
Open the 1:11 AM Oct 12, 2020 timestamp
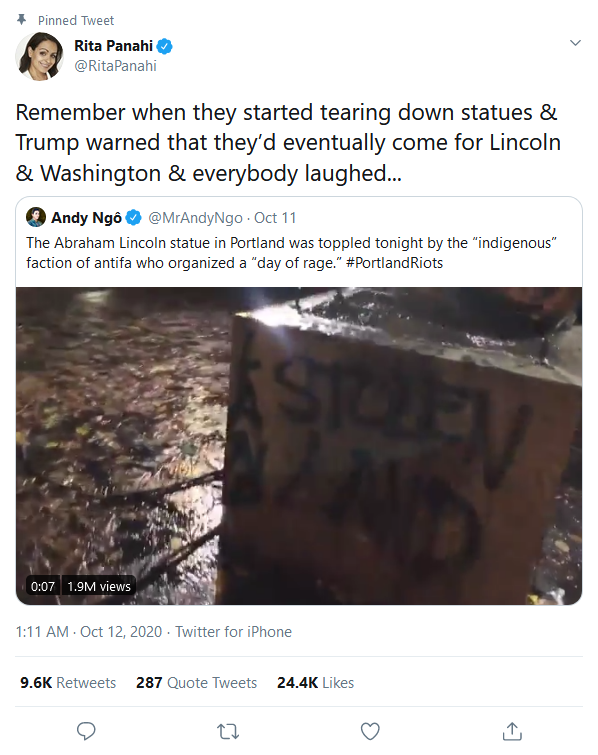click(x=89, y=632)
